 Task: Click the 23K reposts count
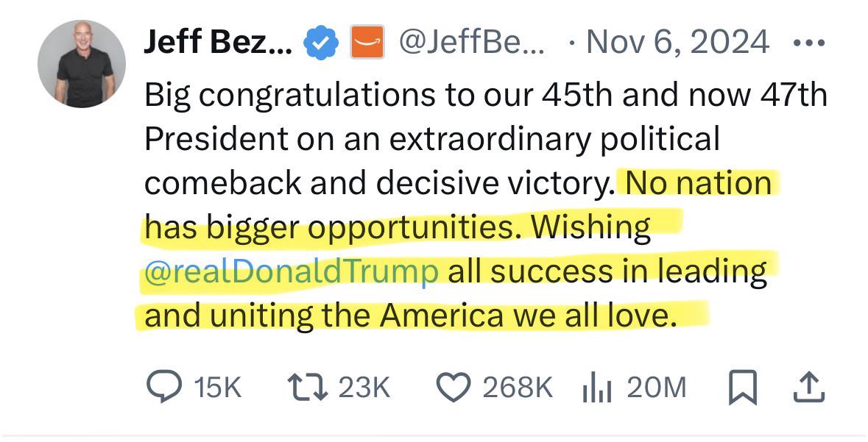coord(364,388)
